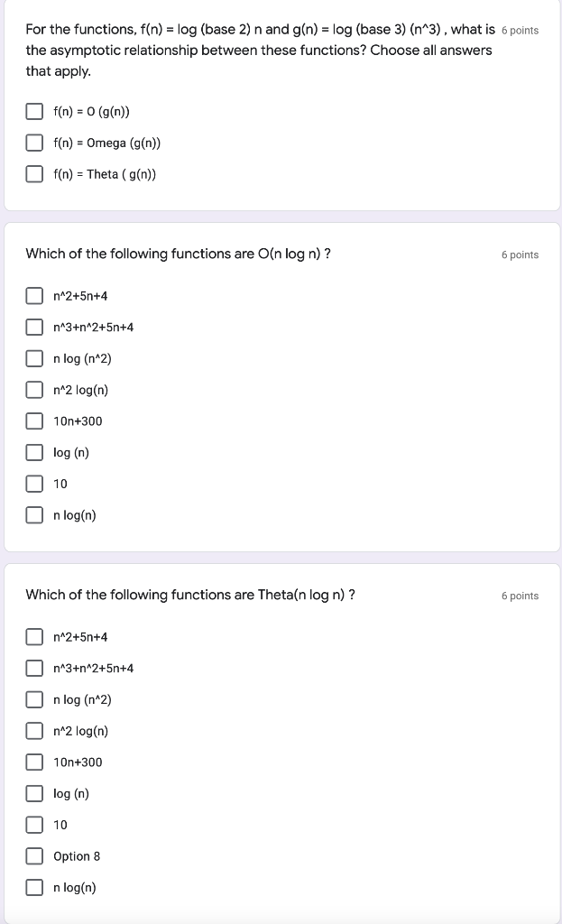Select log (n) for the O(n log n) question

[x=34, y=452]
